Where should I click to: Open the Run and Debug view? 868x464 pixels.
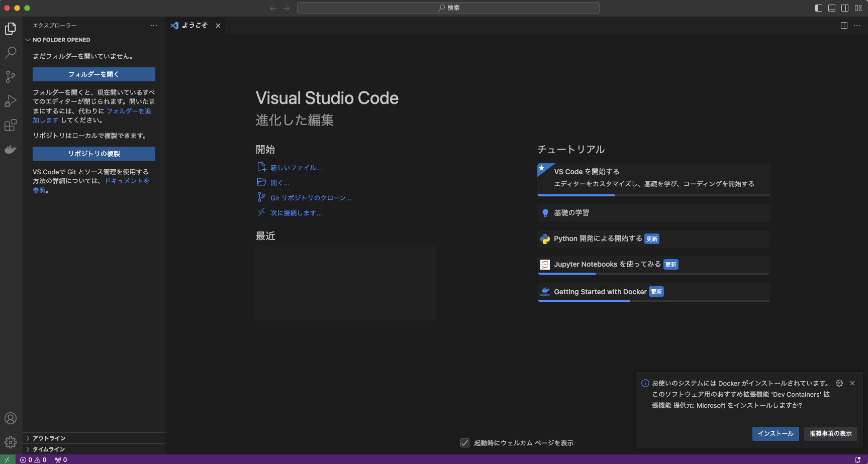pos(11,101)
